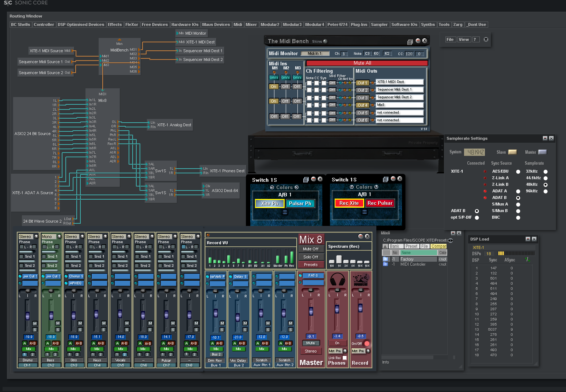566x392 pixels.
Task: Click the presets list icon of Rec Xite switch
Action: click(x=385, y=179)
